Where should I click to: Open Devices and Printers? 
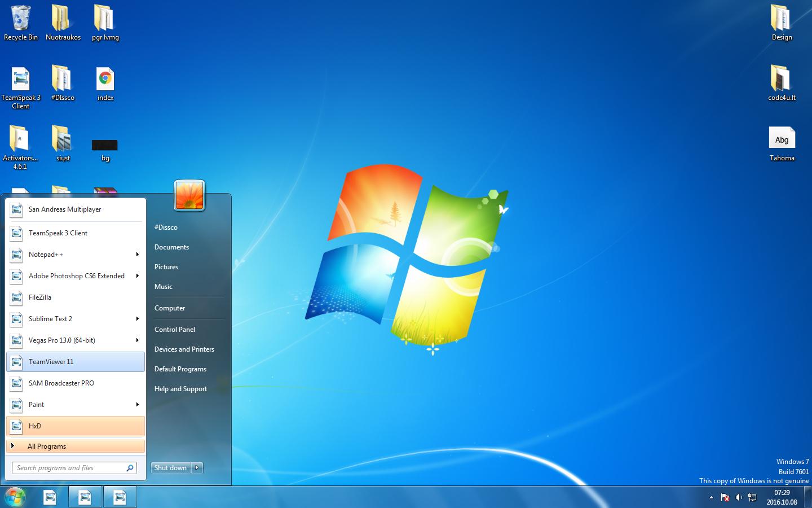tap(184, 349)
